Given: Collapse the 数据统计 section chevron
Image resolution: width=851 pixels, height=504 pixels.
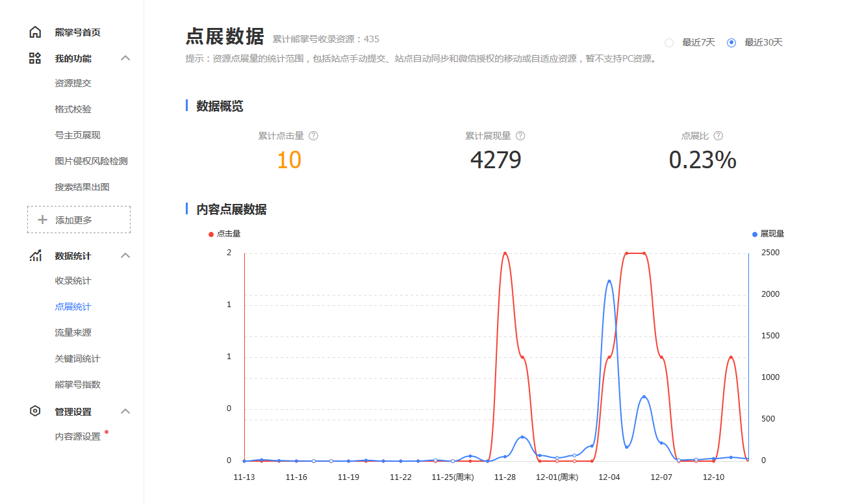Looking at the screenshot, I should 126,256.
